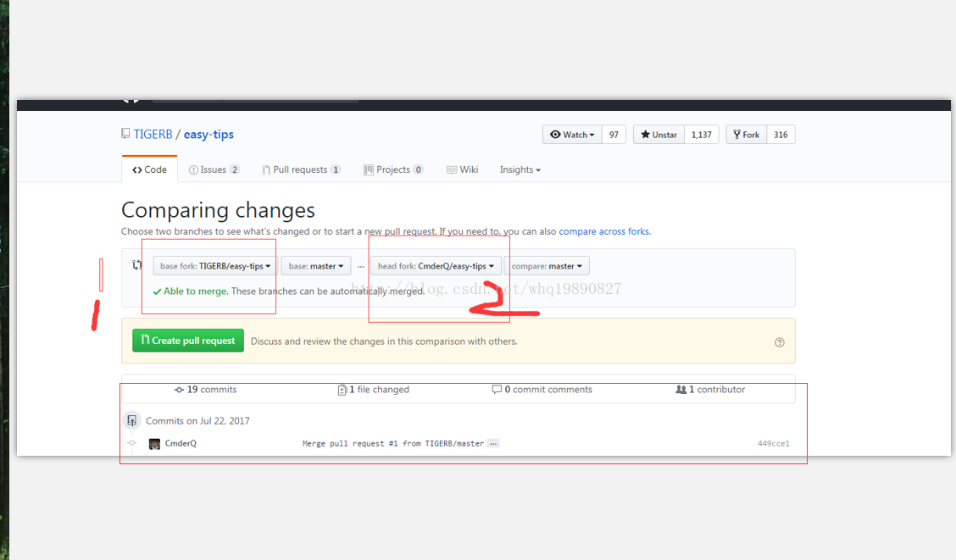Click the Code brackets icon
Viewport: 956px width, 560px height.
coord(137,170)
